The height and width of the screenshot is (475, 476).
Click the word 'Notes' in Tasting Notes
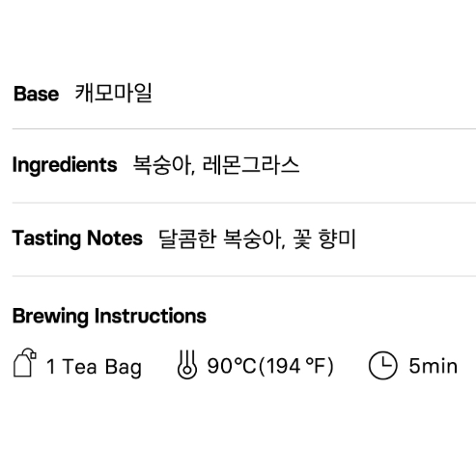(115, 238)
